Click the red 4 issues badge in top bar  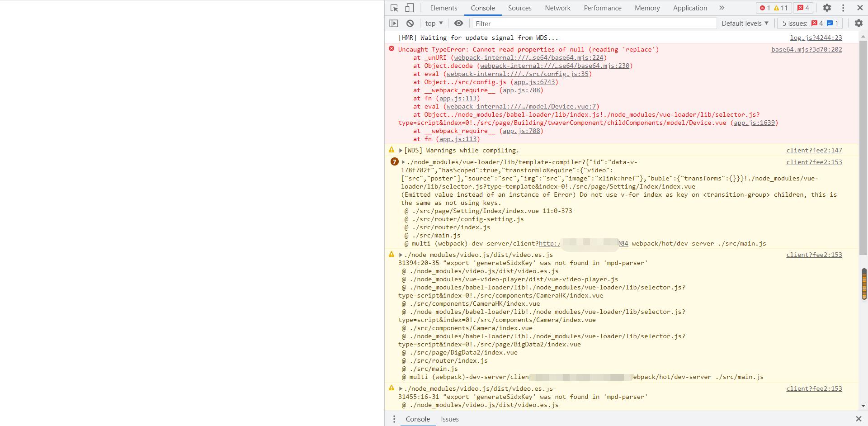(x=803, y=8)
